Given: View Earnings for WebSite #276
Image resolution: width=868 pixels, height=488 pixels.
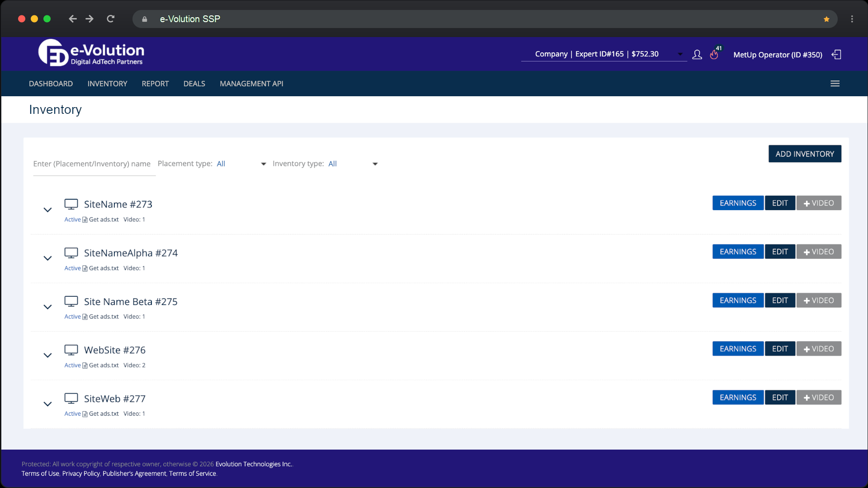Looking at the screenshot, I should (738, 349).
